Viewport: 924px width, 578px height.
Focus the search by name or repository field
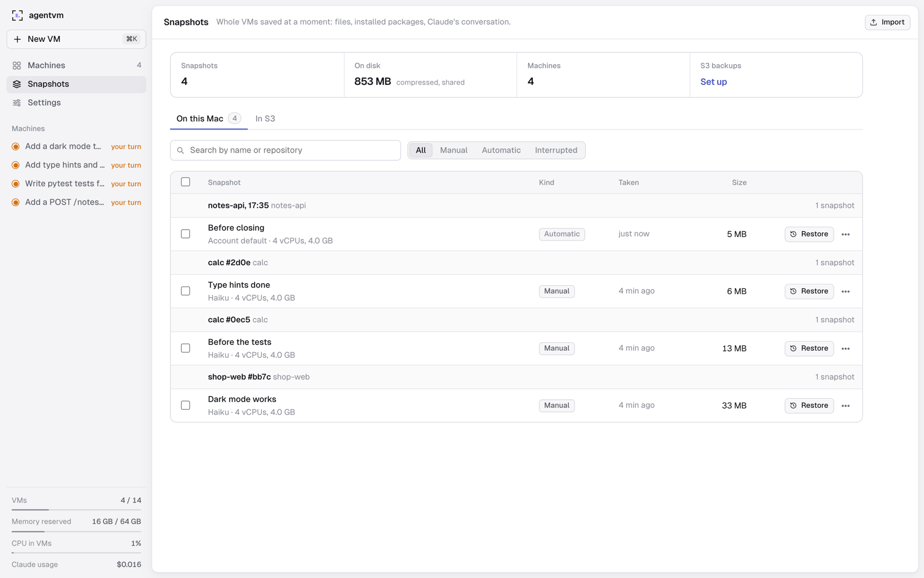point(285,150)
